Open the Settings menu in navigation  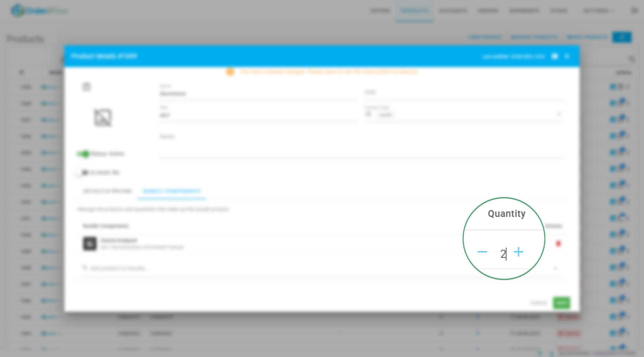(598, 11)
